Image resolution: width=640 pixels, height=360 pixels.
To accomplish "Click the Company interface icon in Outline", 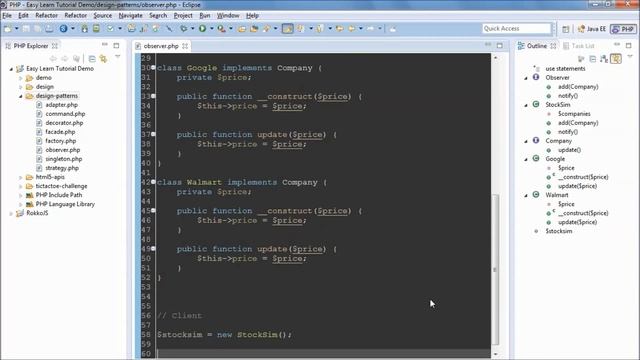I will coord(536,140).
